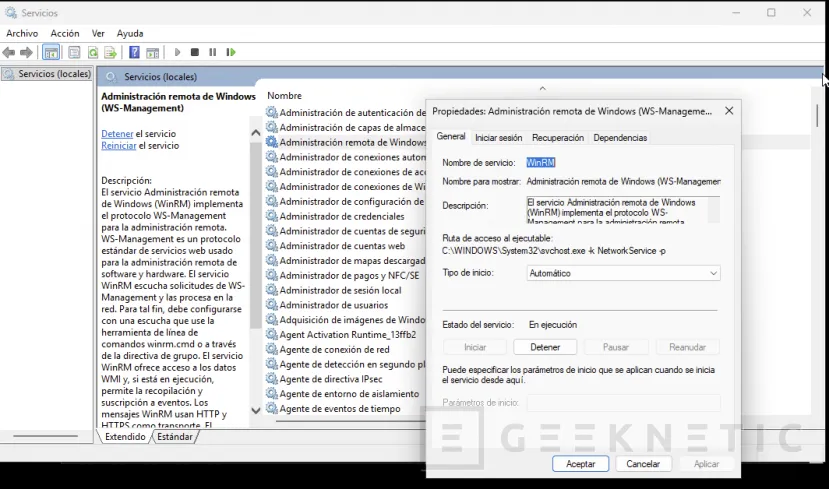Click the gear icon of Agente de directiva IPsec
The image size is (829, 489).
coord(272,379)
